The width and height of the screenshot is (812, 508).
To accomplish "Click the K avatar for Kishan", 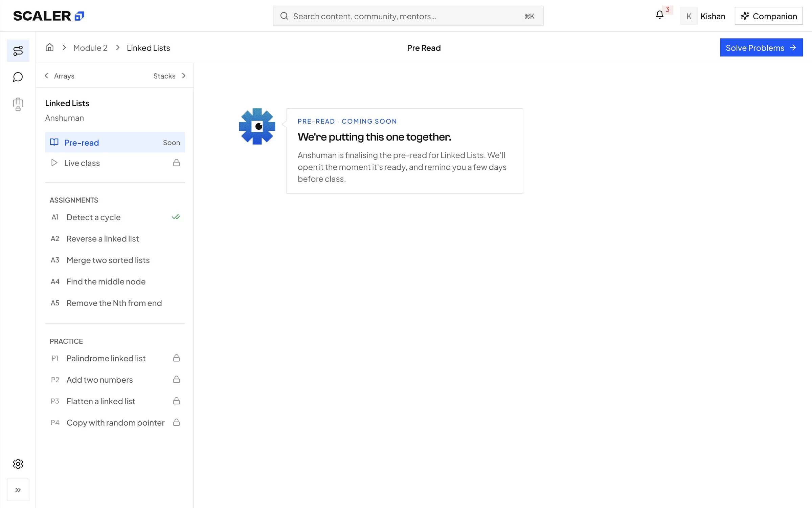I will click(689, 16).
